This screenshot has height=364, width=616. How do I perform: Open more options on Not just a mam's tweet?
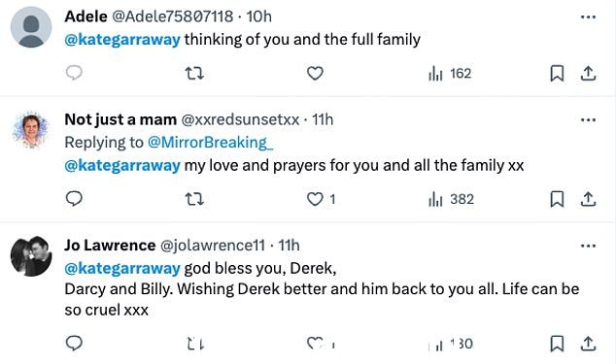588,119
